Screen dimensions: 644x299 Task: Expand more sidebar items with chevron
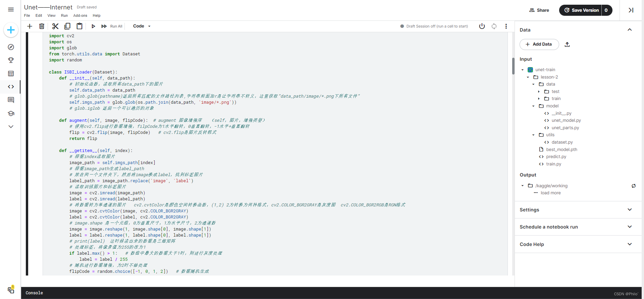[x=11, y=127]
